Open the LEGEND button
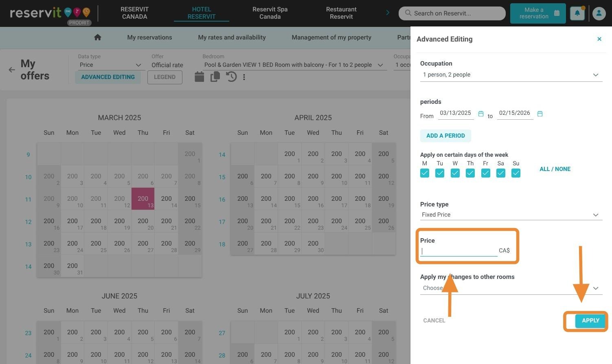Viewport: 612px width, 364px height. 165,77
